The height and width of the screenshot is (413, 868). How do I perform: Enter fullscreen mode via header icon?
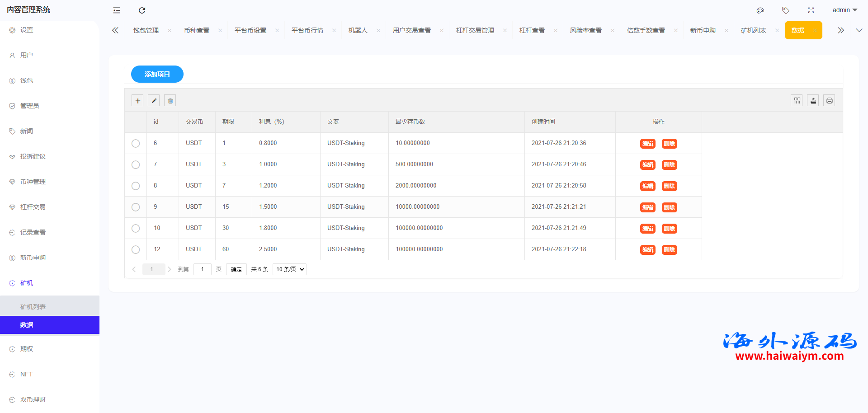pyautogui.click(x=811, y=10)
